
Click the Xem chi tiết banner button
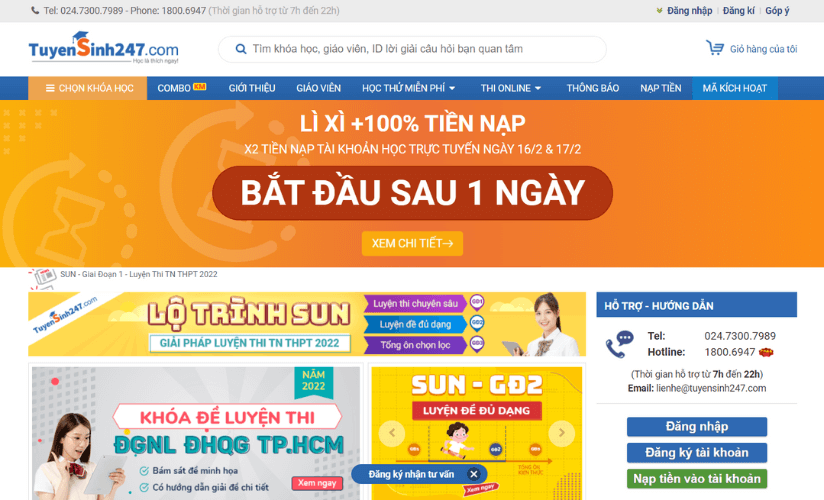click(x=412, y=243)
